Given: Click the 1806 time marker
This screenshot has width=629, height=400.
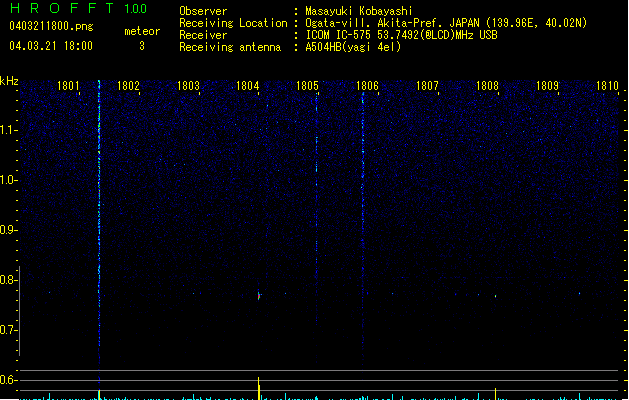Looking at the screenshot, I should point(367,86).
